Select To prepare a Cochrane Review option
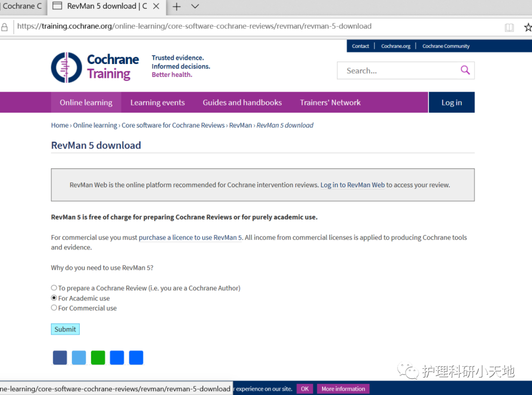The width and height of the screenshot is (532, 395). coord(54,288)
